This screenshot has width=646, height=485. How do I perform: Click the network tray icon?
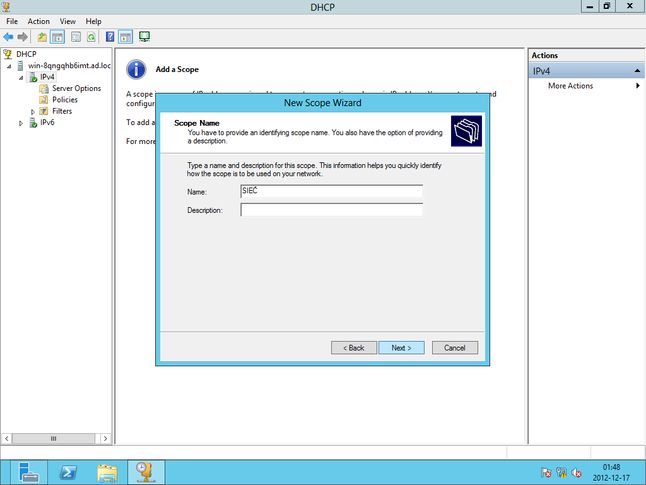[x=561, y=473]
